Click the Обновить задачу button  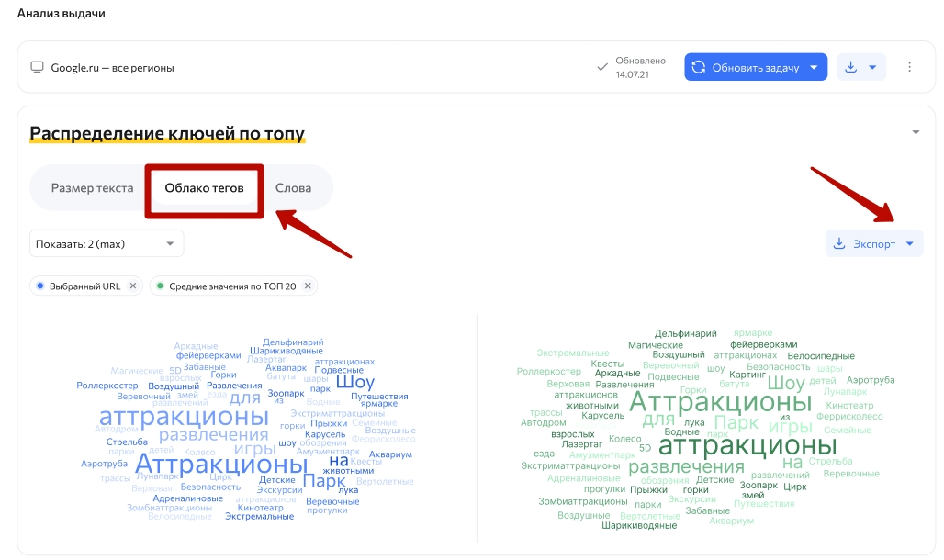(756, 67)
